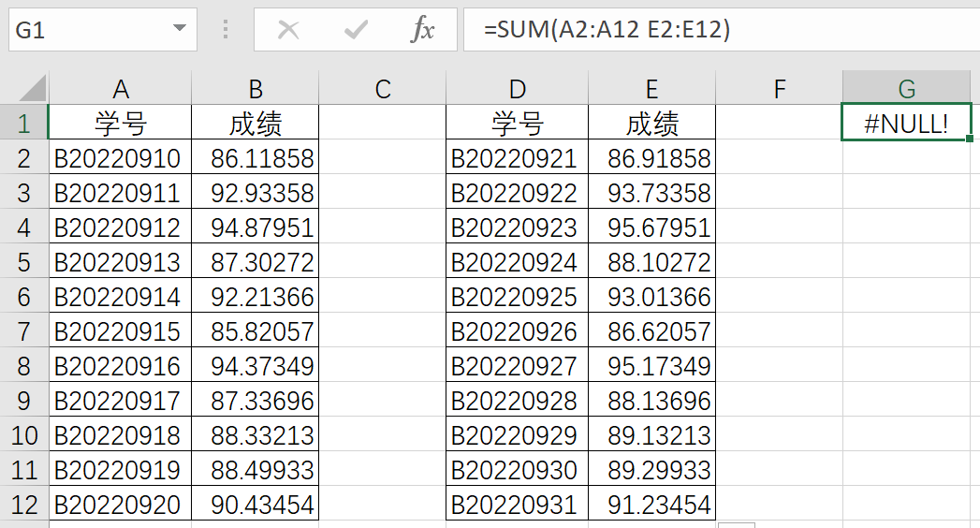The height and width of the screenshot is (528, 980).
Task: Select score cell 86.91858
Action: click(651, 157)
